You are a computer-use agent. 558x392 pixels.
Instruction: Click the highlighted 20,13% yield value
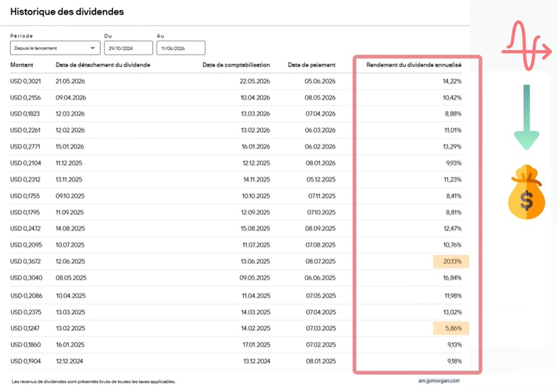pyautogui.click(x=451, y=261)
